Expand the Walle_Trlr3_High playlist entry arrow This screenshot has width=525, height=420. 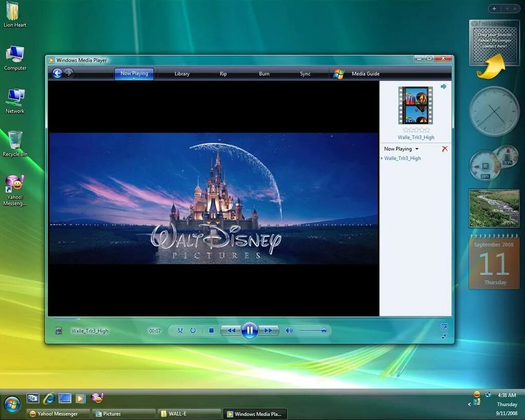tap(382, 158)
